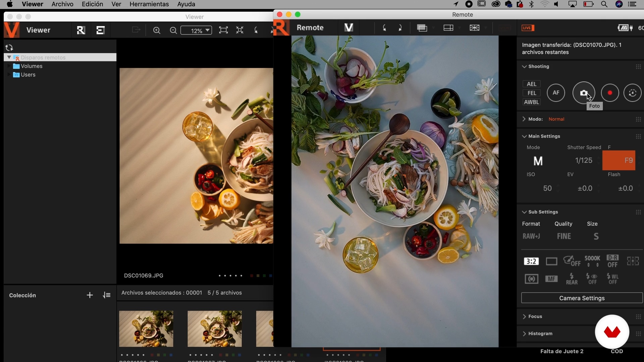The height and width of the screenshot is (362, 644).
Task: Open the overlay display icon in Remote toolbar
Action: (422, 28)
